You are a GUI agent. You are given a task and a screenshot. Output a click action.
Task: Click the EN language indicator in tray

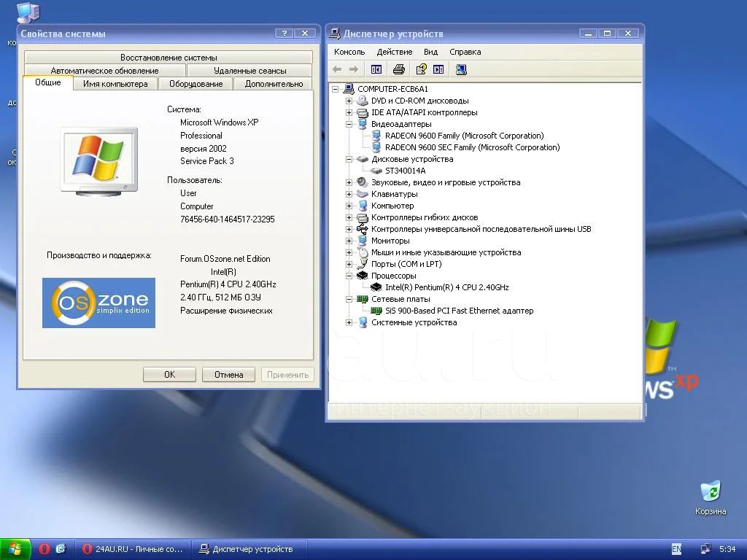pos(676,549)
